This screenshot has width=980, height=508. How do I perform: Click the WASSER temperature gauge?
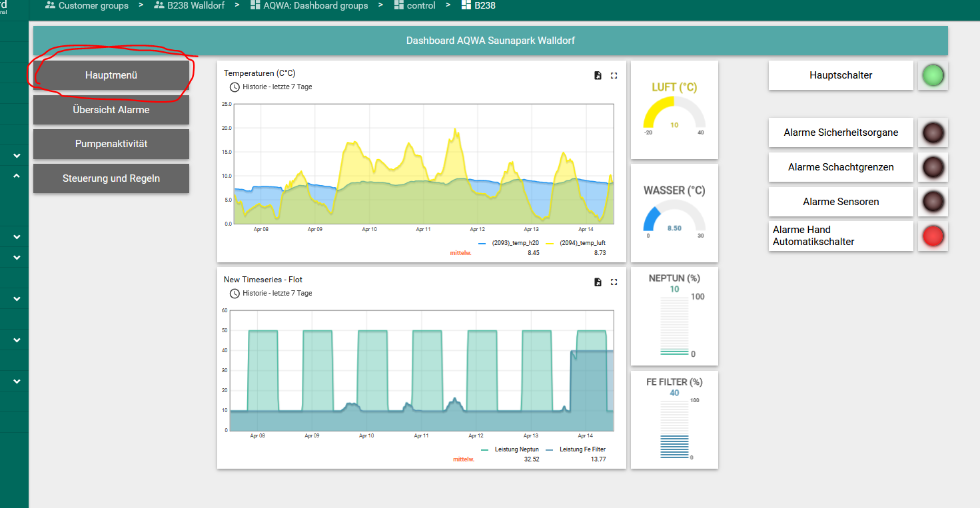click(674, 213)
